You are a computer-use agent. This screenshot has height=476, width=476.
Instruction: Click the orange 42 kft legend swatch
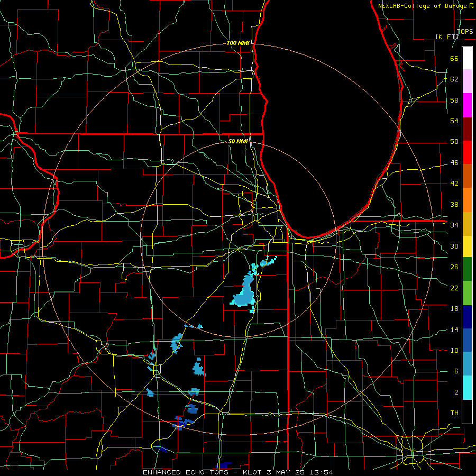[x=467, y=199]
